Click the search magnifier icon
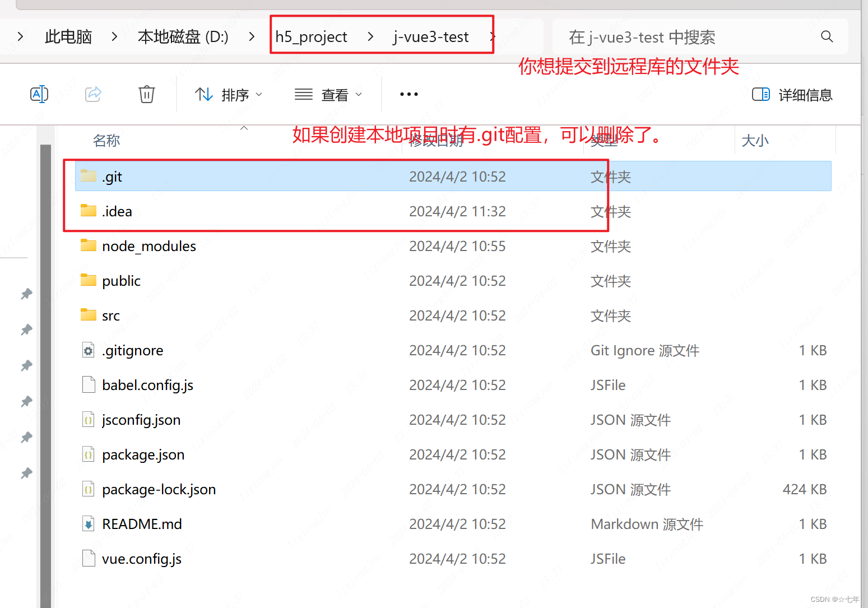Viewport: 868px width, 608px height. tap(827, 37)
